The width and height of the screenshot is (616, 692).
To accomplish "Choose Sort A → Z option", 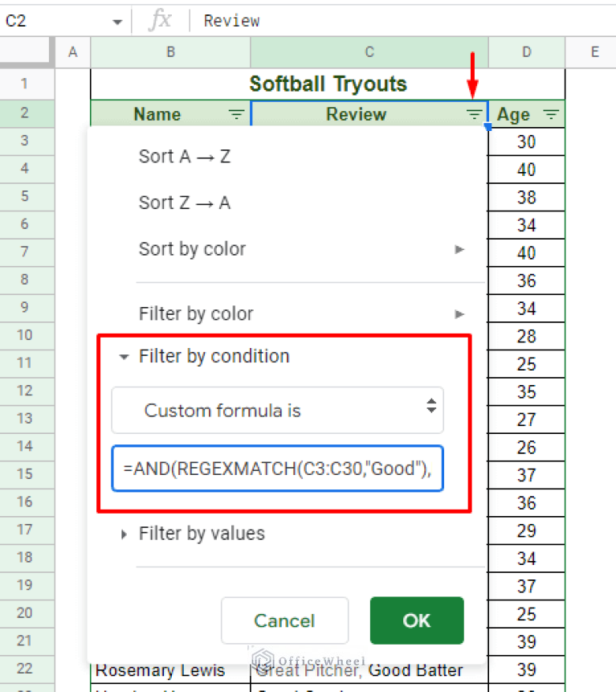I will pyautogui.click(x=185, y=157).
